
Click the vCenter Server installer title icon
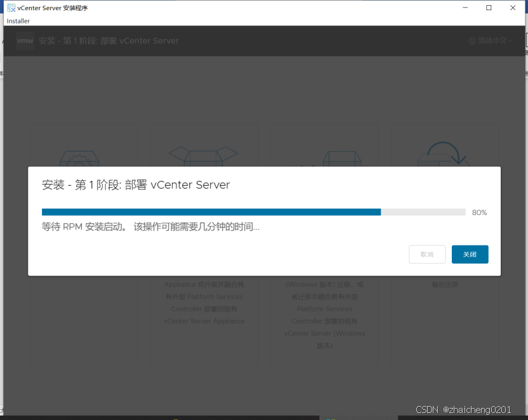tap(11, 8)
